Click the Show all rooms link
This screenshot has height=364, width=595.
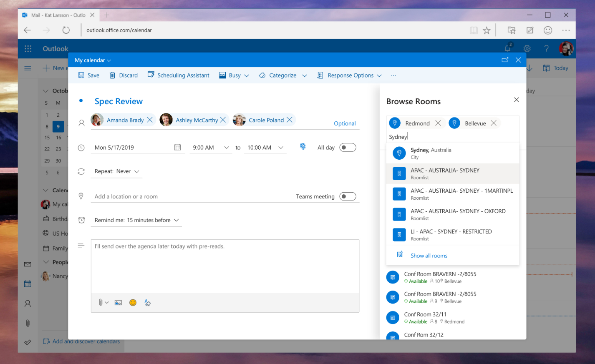pyautogui.click(x=429, y=255)
